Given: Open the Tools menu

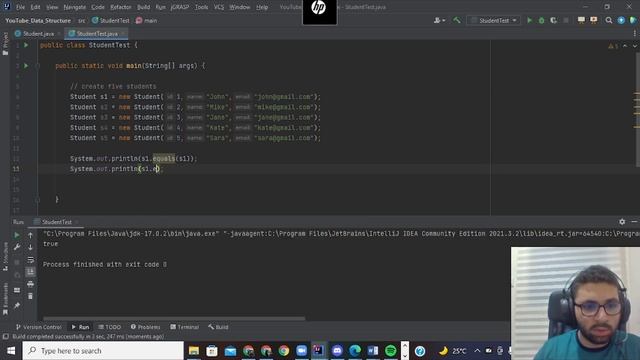Looking at the screenshot, I should (201, 7).
